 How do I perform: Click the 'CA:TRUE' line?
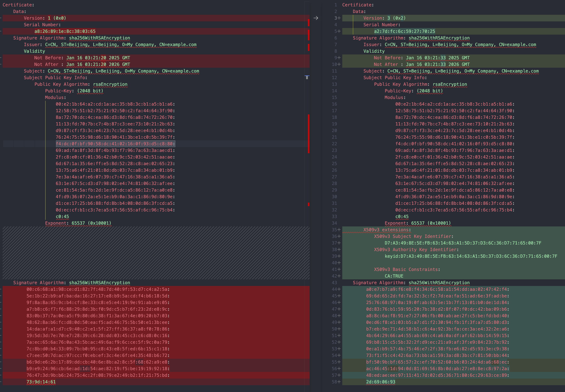[394, 276]
